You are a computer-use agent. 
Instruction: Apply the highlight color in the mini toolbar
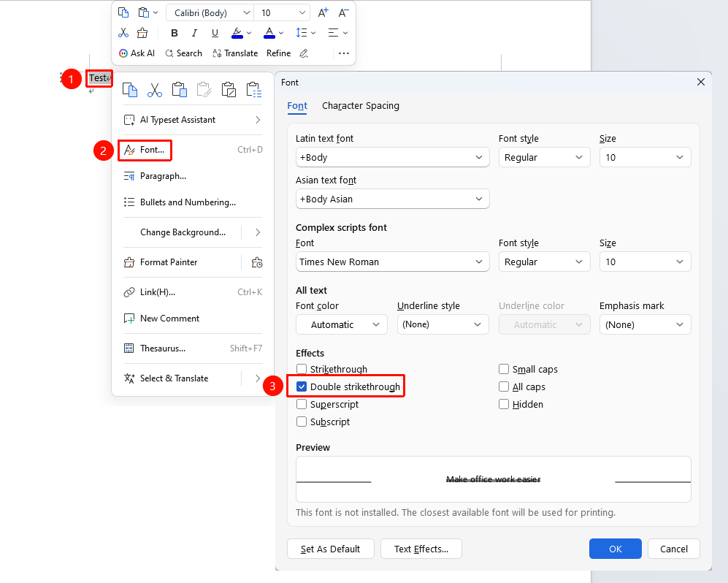point(237,33)
